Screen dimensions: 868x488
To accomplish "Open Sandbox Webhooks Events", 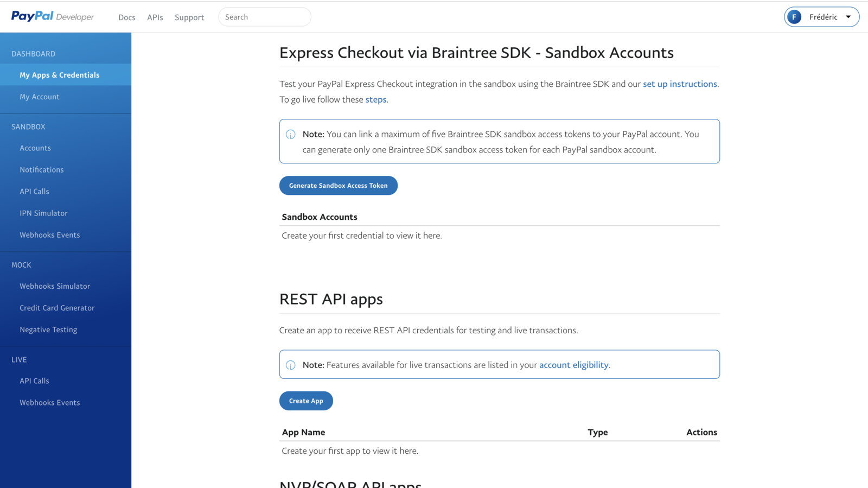I will 50,235.
